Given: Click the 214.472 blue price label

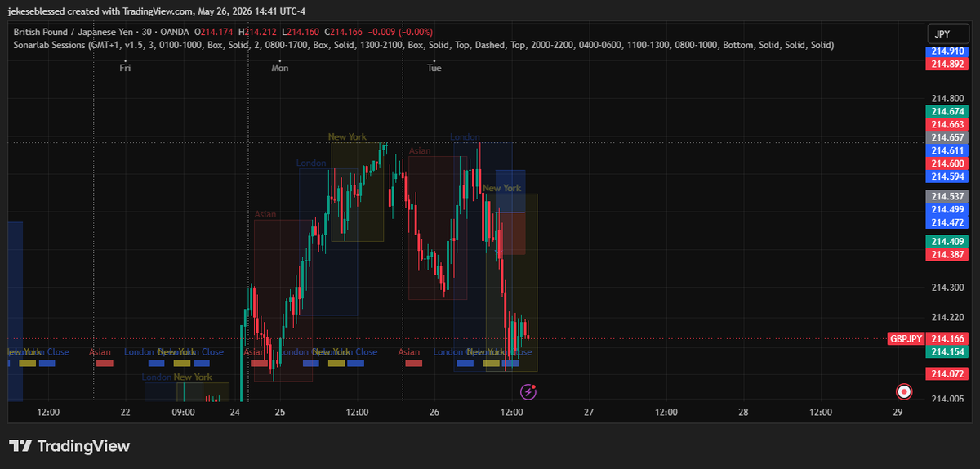Looking at the screenshot, I should pyautogui.click(x=947, y=222).
